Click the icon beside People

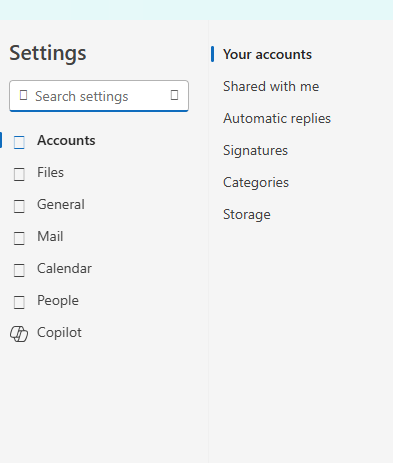click(x=19, y=302)
